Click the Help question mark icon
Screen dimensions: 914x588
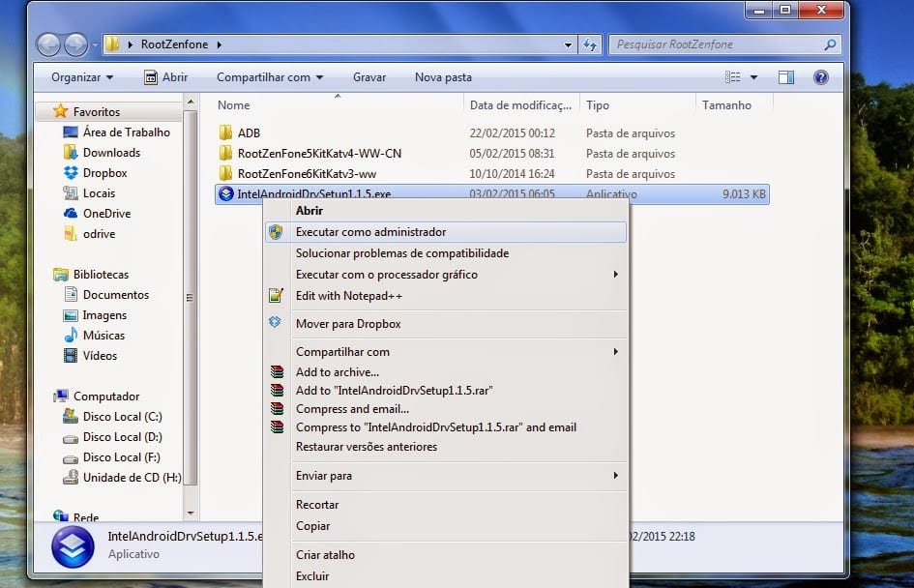[x=820, y=77]
